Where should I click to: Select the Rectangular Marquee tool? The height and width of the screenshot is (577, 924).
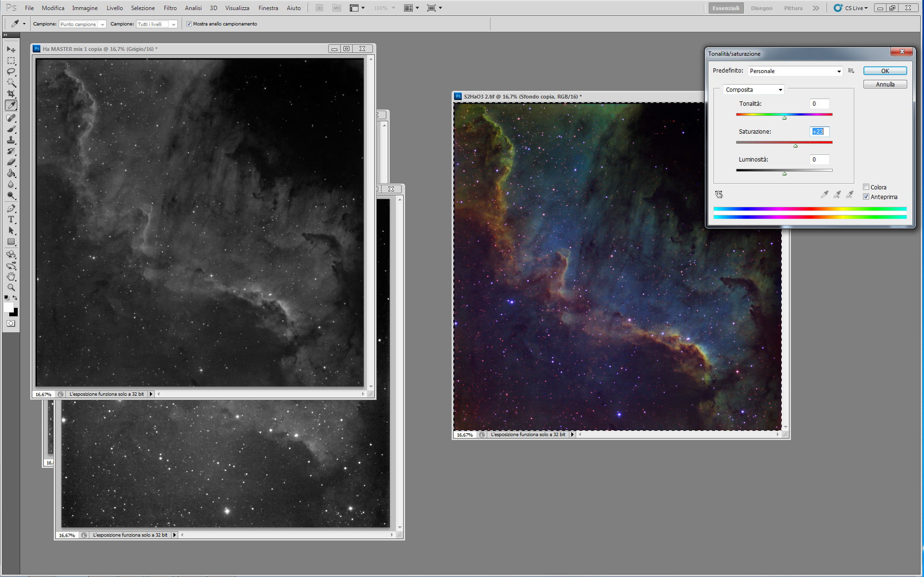(11, 61)
